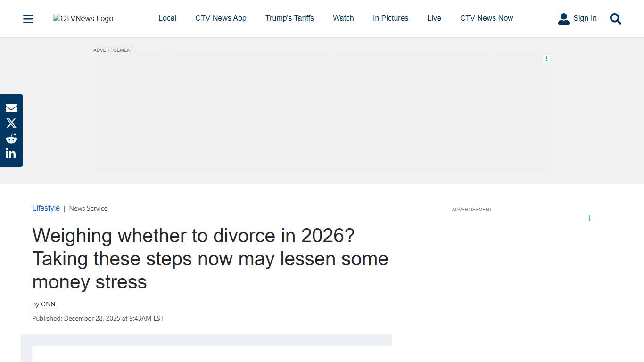Viewport: 644px width, 362px height.
Task: Go to CTV News Now
Action: point(487,18)
